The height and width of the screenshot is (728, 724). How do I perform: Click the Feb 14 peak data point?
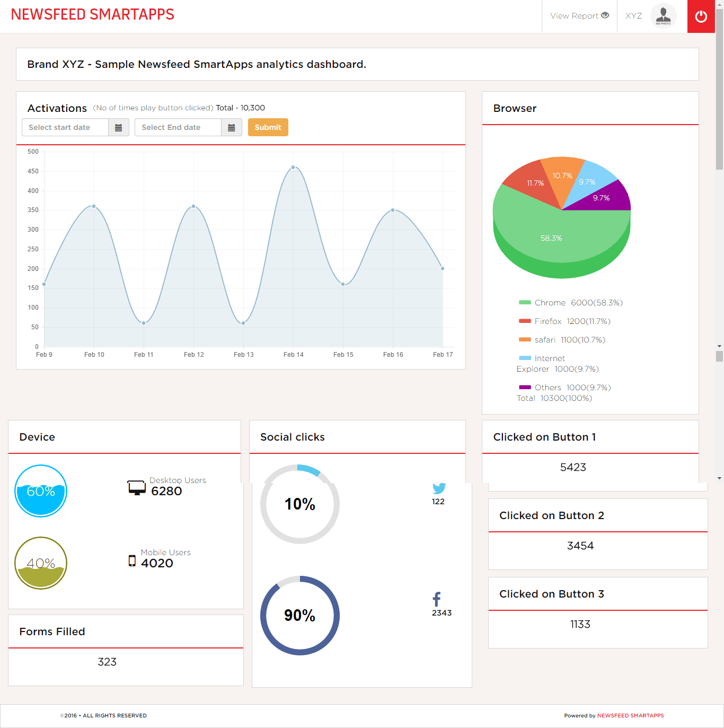[x=293, y=168]
